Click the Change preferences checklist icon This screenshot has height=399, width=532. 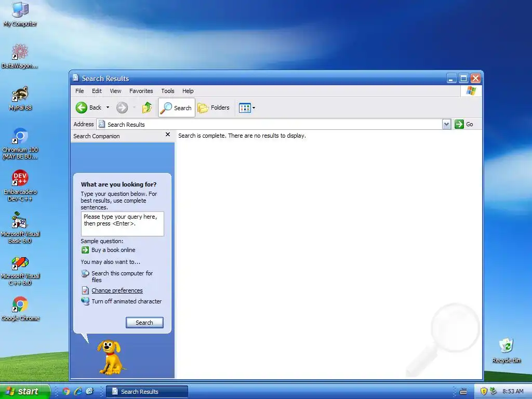click(x=85, y=290)
